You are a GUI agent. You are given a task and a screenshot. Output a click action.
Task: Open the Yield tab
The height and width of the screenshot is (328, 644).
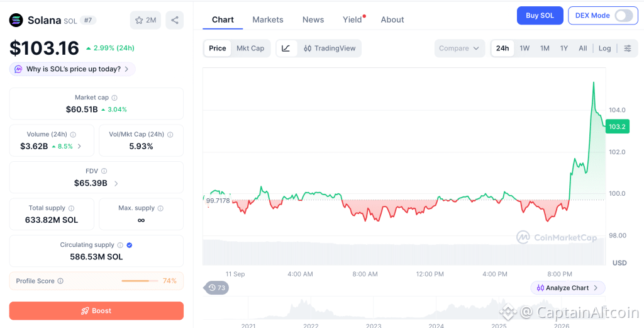352,20
